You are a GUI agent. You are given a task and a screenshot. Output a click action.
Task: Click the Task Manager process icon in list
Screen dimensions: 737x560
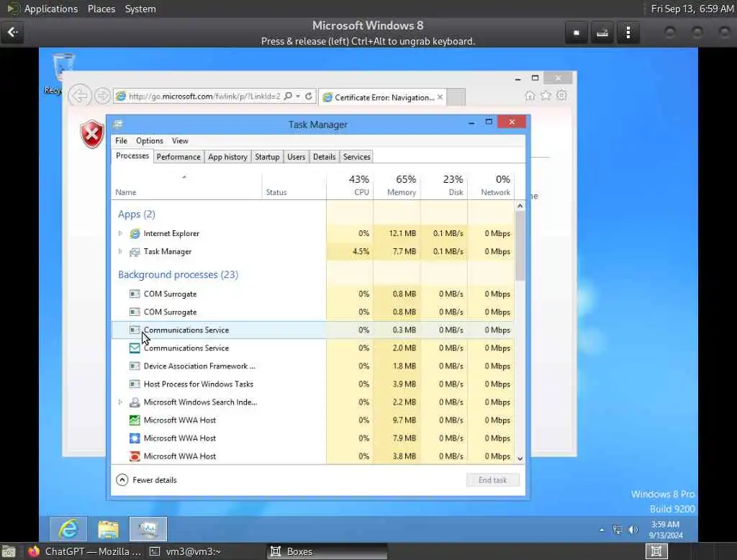135,252
